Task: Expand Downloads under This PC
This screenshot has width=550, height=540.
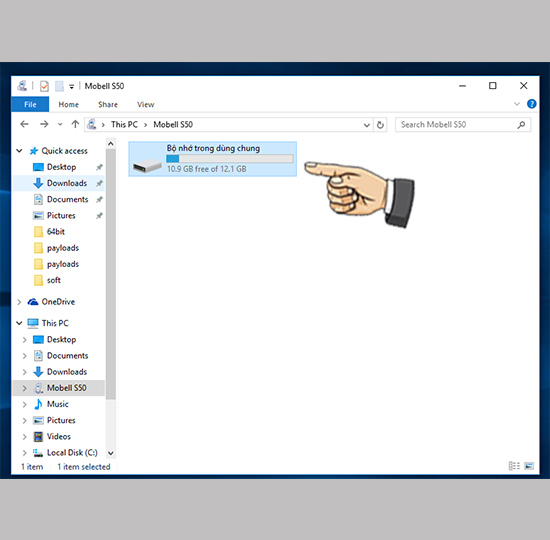Action: [25, 372]
